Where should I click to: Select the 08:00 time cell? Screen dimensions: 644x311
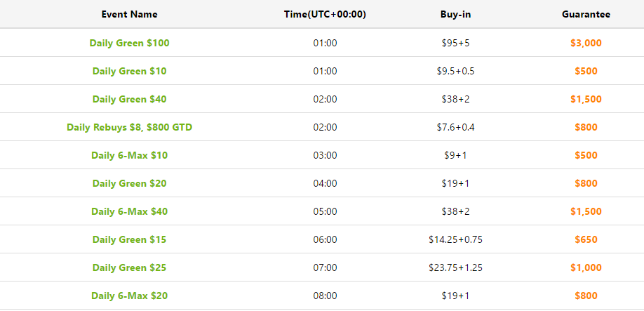[x=325, y=296]
